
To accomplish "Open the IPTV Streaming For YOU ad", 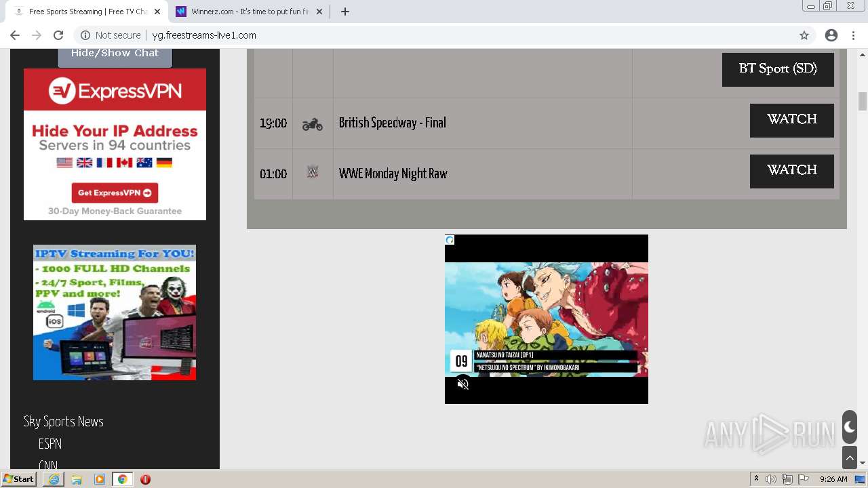I will tap(115, 312).
